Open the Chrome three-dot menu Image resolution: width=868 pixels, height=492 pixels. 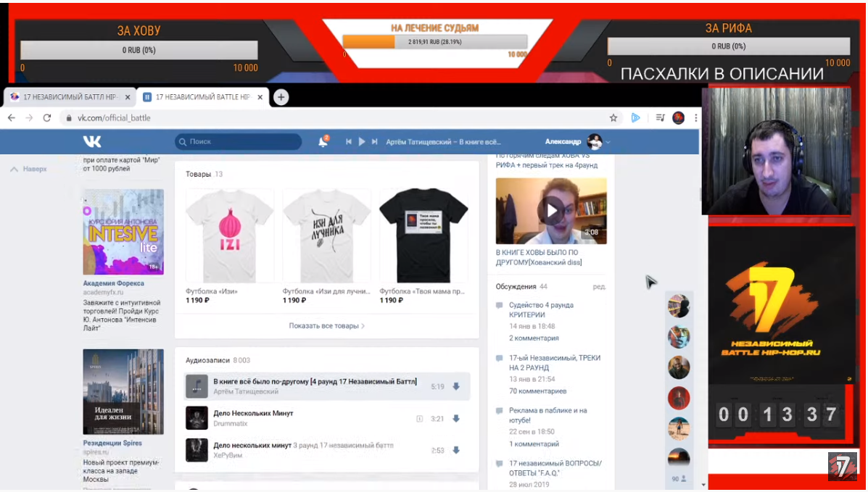pos(696,117)
